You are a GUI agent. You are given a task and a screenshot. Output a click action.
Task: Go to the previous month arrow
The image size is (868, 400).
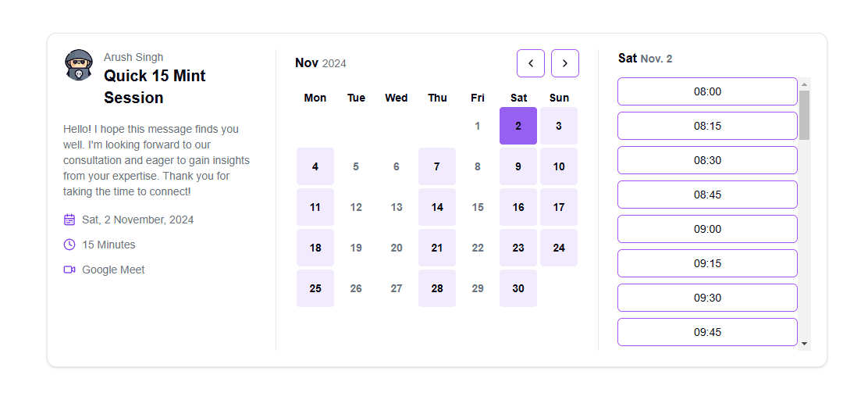coord(530,63)
